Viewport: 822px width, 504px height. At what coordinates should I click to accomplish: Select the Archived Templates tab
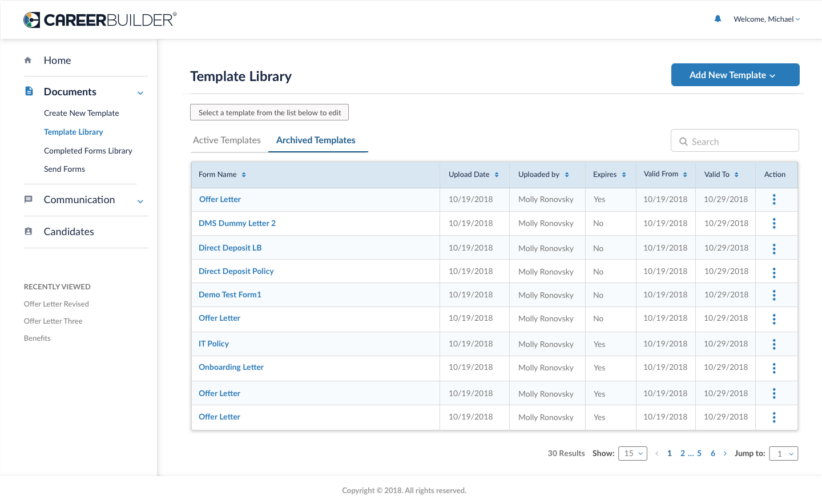click(x=316, y=140)
